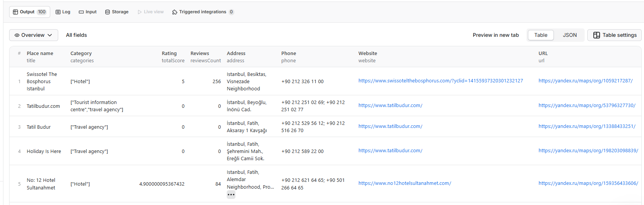The image size is (644, 205).
Task: Click rating value 4.900000095367432
Action: [x=162, y=184]
